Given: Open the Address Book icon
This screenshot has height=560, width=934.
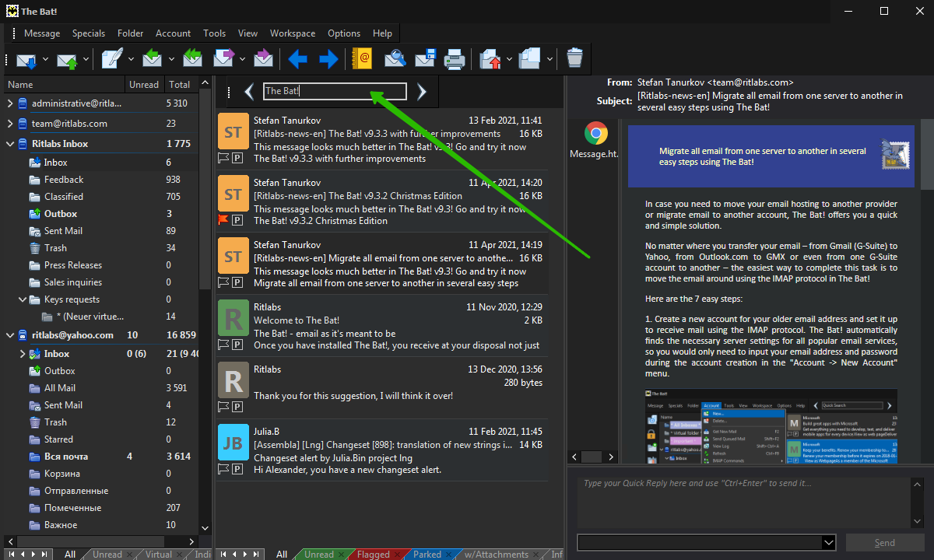Looking at the screenshot, I should pyautogui.click(x=363, y=59).
